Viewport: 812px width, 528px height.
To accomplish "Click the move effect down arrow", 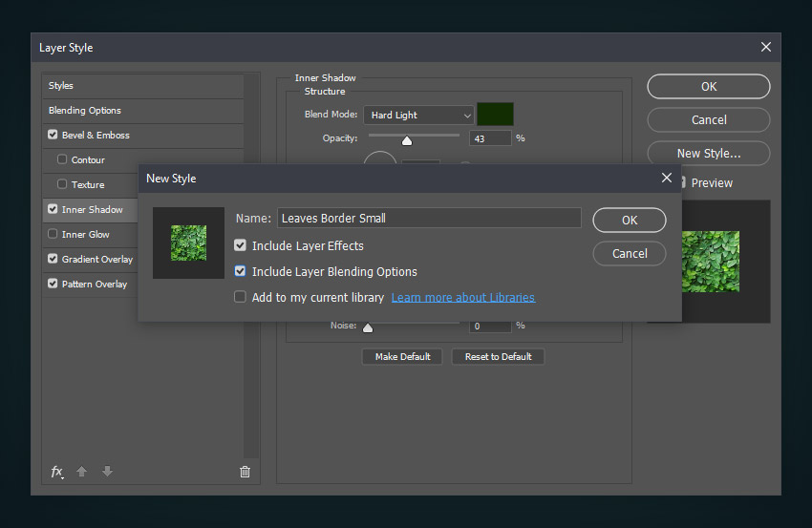I will pos(107,472).
